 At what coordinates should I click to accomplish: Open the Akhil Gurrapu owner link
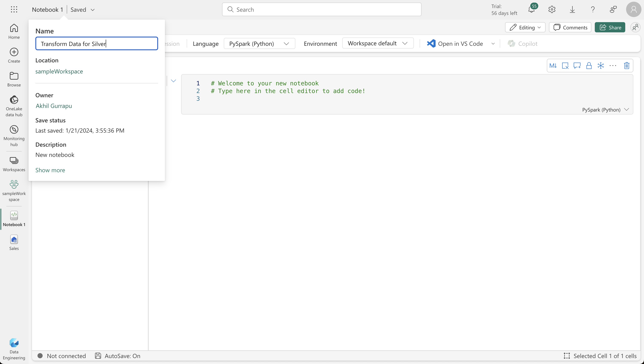coord(54,106)
